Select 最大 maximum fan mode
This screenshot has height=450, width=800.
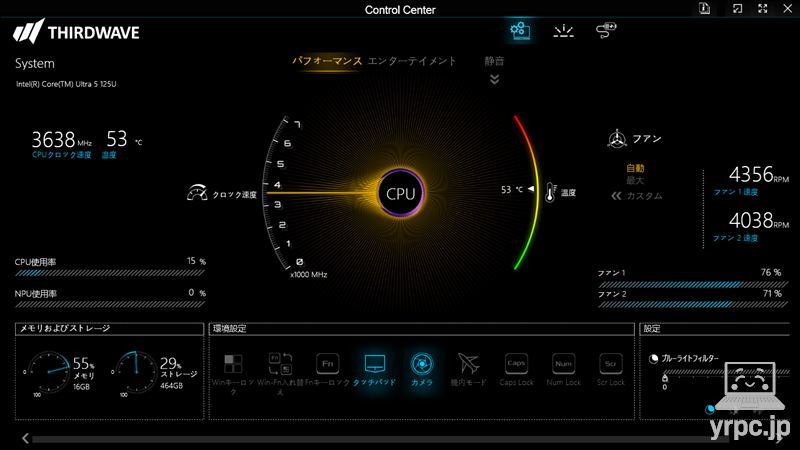click(635, 180)
